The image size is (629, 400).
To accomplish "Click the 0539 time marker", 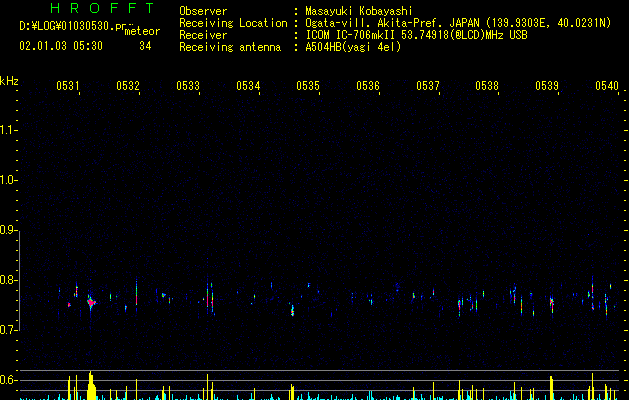I will point(547,86).
